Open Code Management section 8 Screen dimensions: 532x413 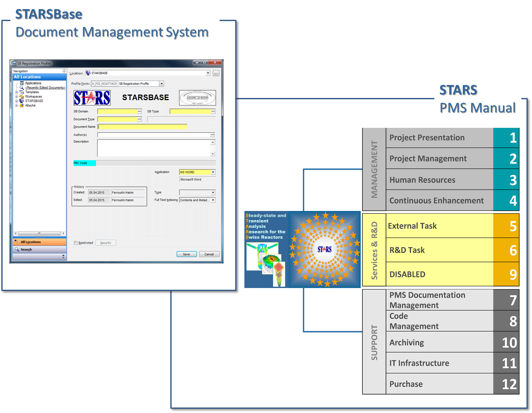[453, 321]
